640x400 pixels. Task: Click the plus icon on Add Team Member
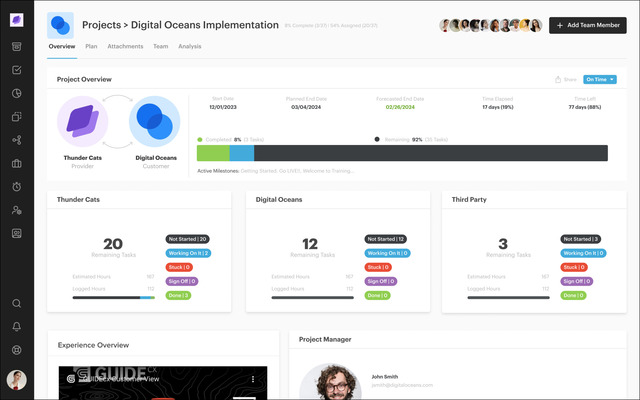point(560,25)
